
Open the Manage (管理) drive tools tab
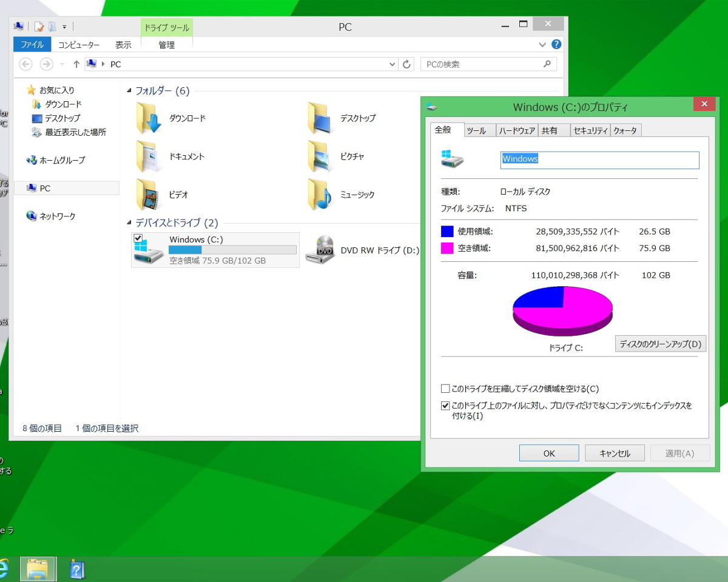click(167, 45)
